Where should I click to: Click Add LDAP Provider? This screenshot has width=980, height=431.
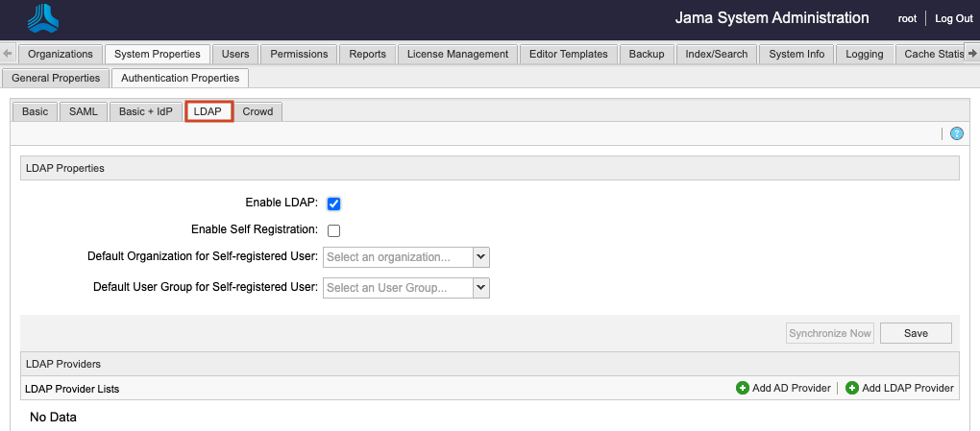[899, 388]
